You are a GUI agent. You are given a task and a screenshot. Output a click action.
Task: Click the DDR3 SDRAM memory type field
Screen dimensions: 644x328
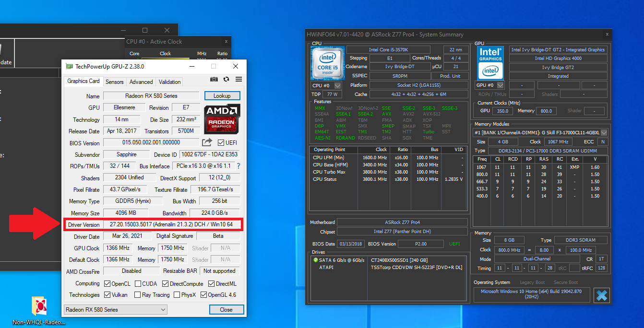tap(581, 240)
